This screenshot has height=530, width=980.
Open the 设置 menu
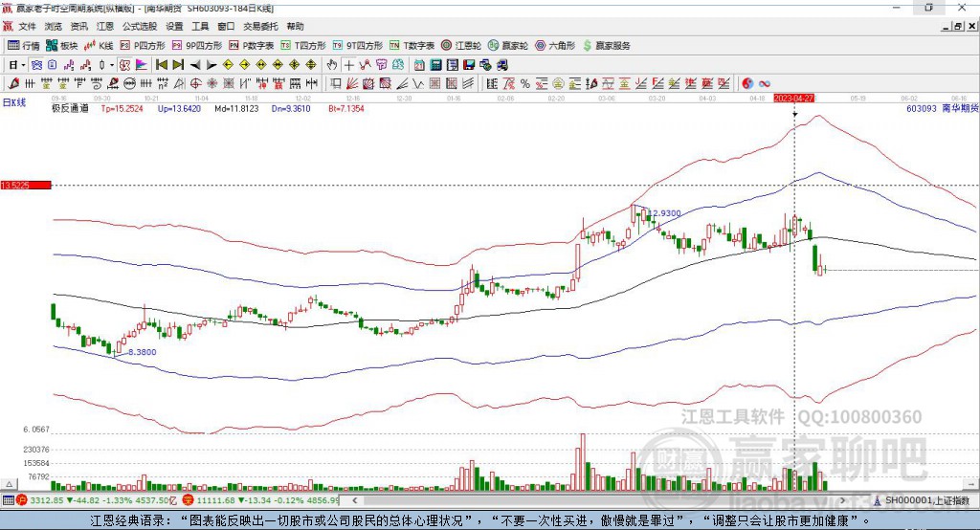[x=174, y=26]
